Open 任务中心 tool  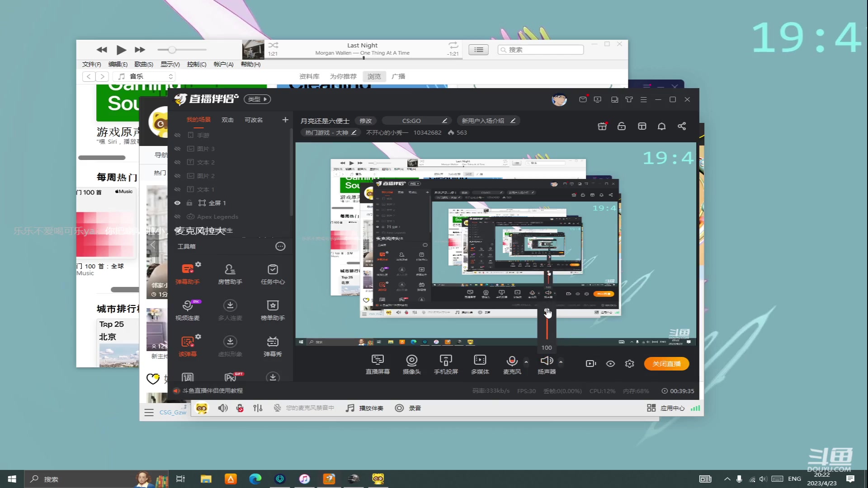coord(273,273)
